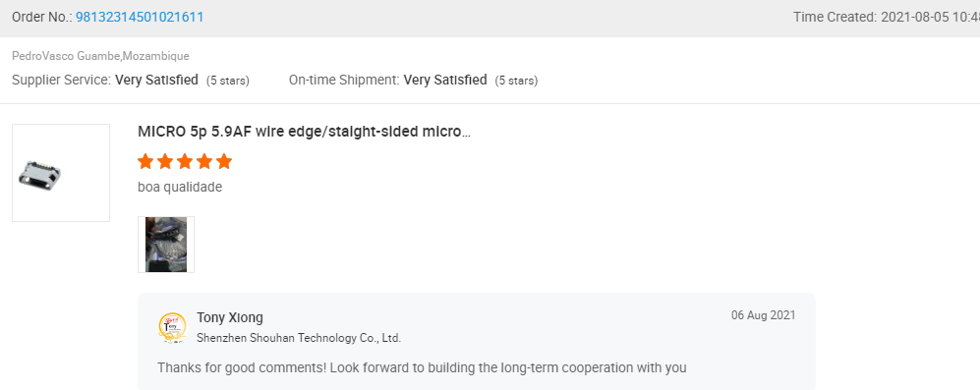Click the 06 Aug 2021 reply date
The height and width of the screenshot is (390, 980).
coord(763,315)
